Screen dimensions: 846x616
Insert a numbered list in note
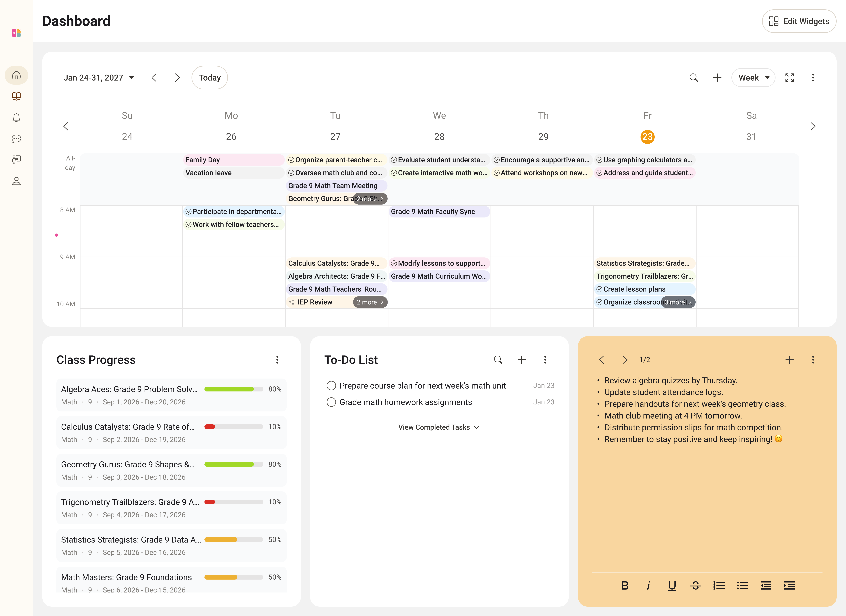[x=719, y=585]
